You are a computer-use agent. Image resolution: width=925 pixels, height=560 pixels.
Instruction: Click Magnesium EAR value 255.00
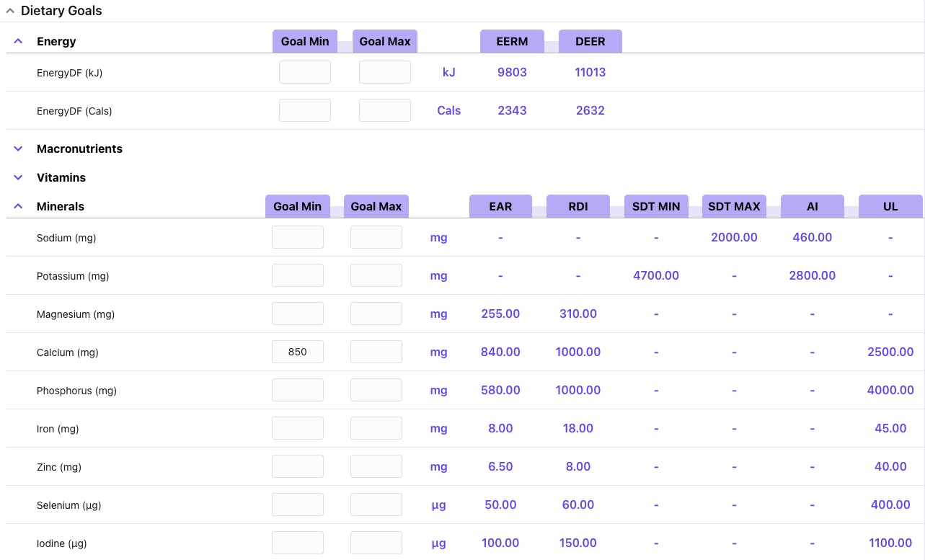(500, 314)
